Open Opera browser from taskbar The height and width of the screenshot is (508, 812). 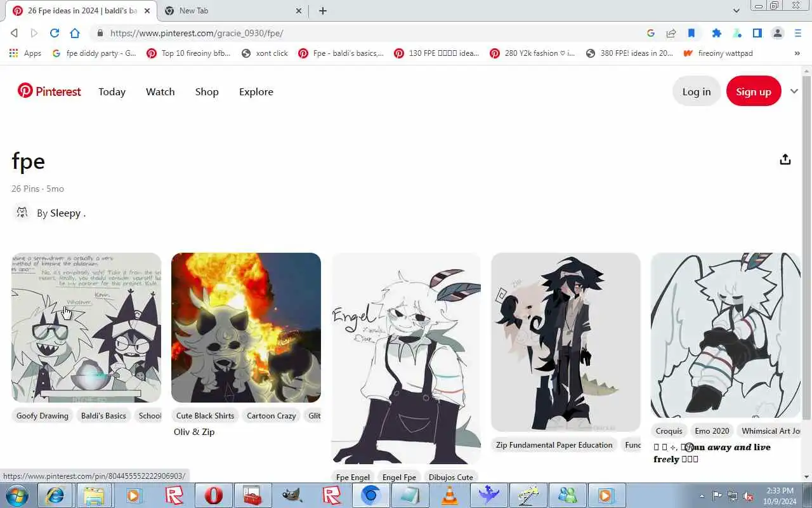click(x=213, y=495)
